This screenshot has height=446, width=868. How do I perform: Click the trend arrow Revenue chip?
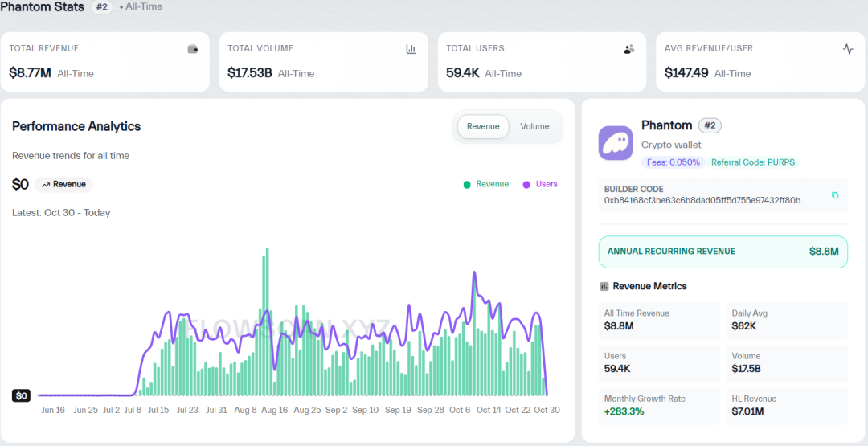click(x=63, y=185)
